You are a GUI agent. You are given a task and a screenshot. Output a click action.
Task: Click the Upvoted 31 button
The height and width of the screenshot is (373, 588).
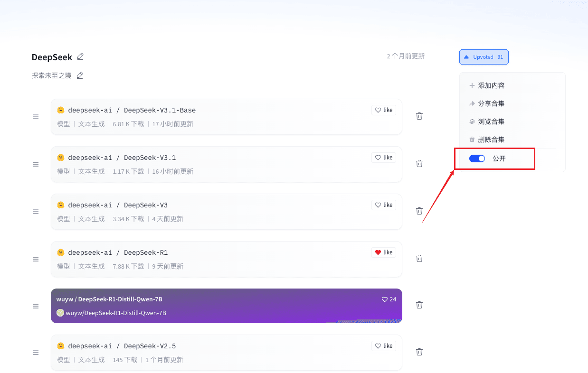[484, 57]
